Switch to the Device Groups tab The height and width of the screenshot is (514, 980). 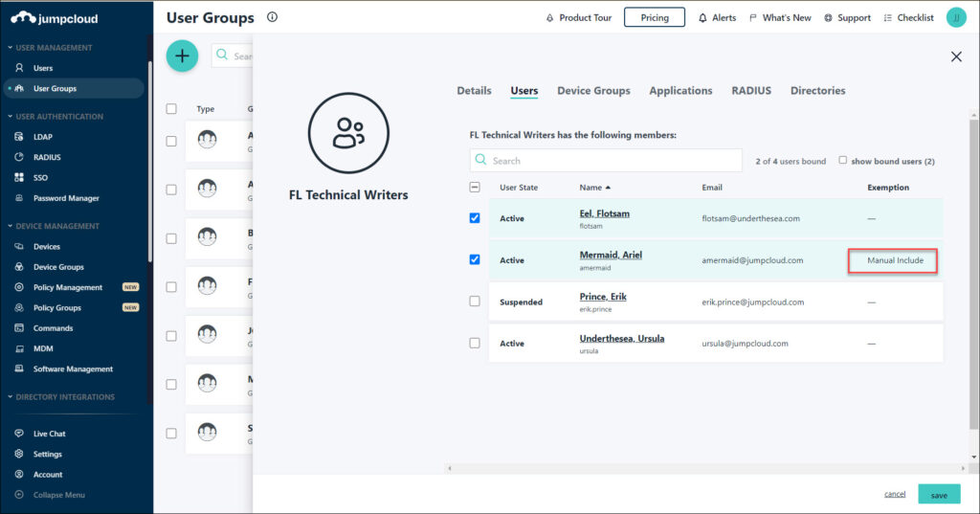593,91
